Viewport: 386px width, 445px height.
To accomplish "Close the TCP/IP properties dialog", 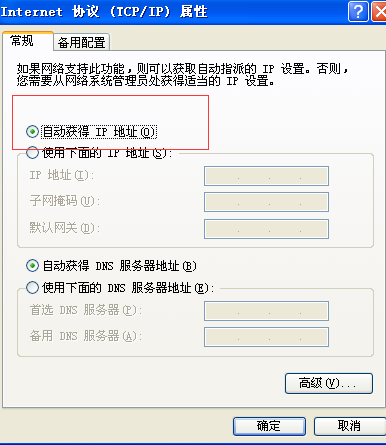I will 379,12.
